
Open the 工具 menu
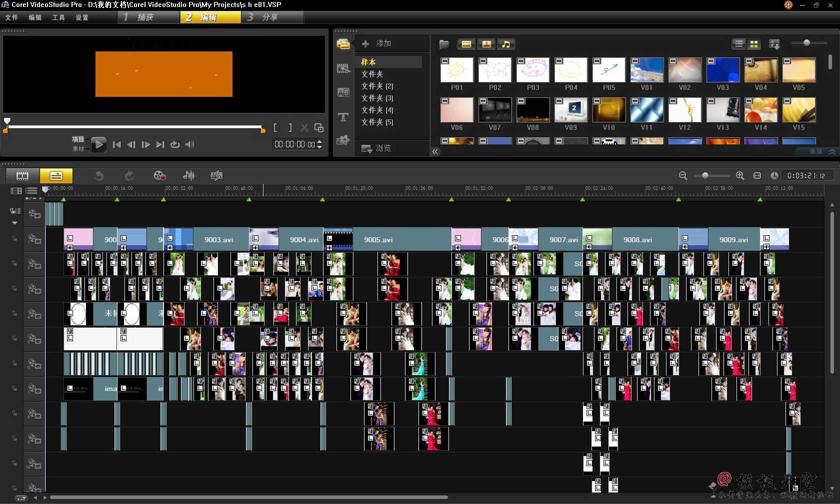coord(58,17)
